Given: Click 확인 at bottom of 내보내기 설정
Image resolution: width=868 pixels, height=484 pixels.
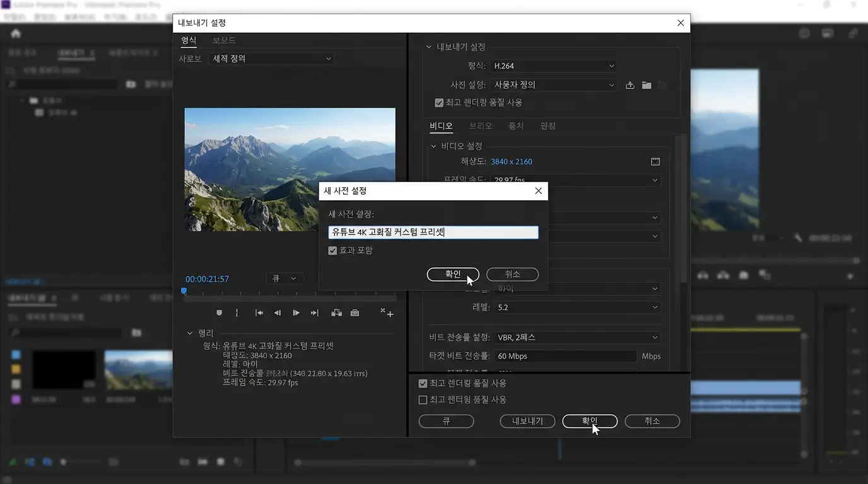Looking at the screenshot, I should (590, 421).
